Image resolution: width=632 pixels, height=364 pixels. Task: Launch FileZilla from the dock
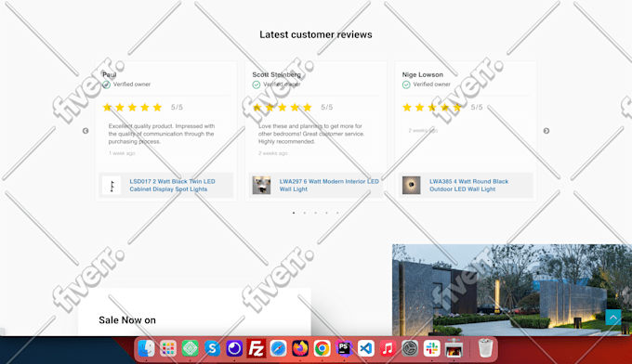pyautogui.click(x=257, y=348)
